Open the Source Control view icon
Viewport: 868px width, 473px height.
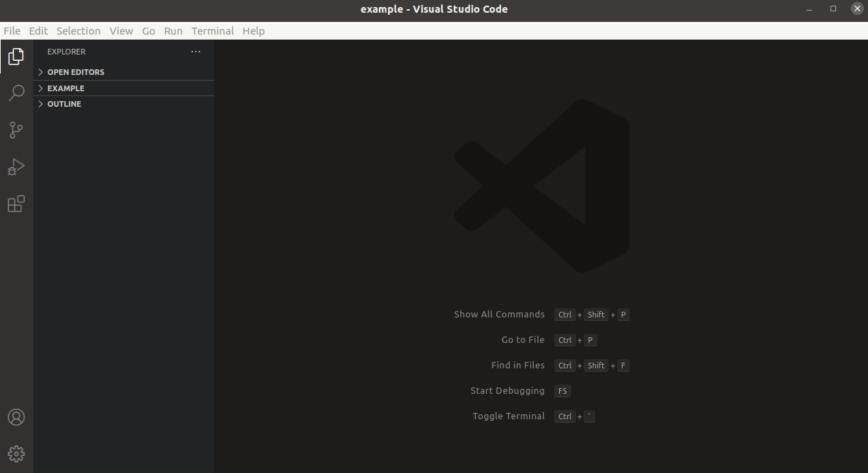(x=16, y=130)
